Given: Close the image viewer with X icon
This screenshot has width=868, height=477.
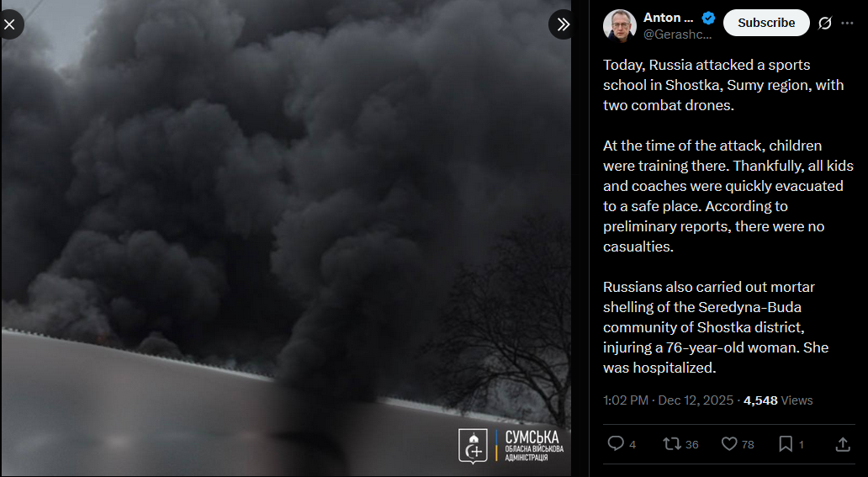Looking at the screenshot, I should click(9, 24).
